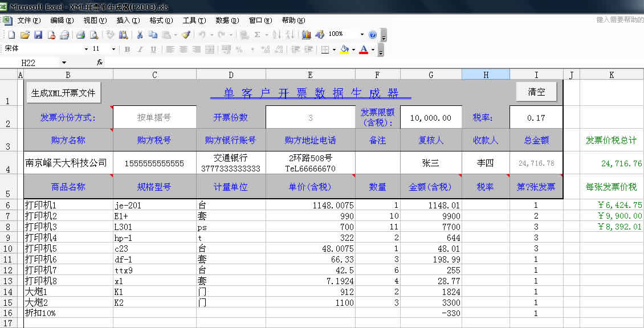Open Print Preview from the toolbar
Image resolution: width=644 pixels, height=328 pixels.
94,35
